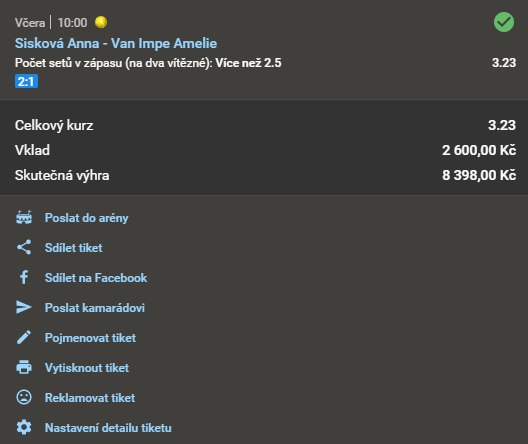Click the gear settings icon

[x=24, y=428]
